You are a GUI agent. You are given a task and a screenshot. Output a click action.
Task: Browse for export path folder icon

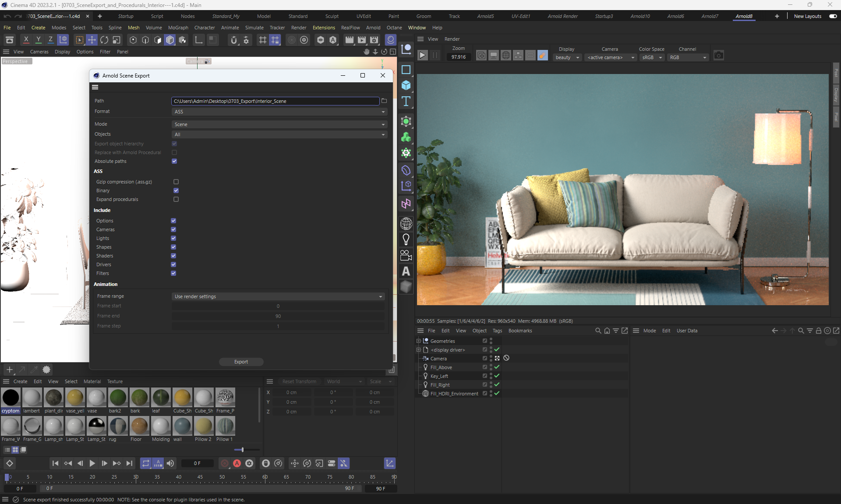pyautogui.click(x=384, y=101)
